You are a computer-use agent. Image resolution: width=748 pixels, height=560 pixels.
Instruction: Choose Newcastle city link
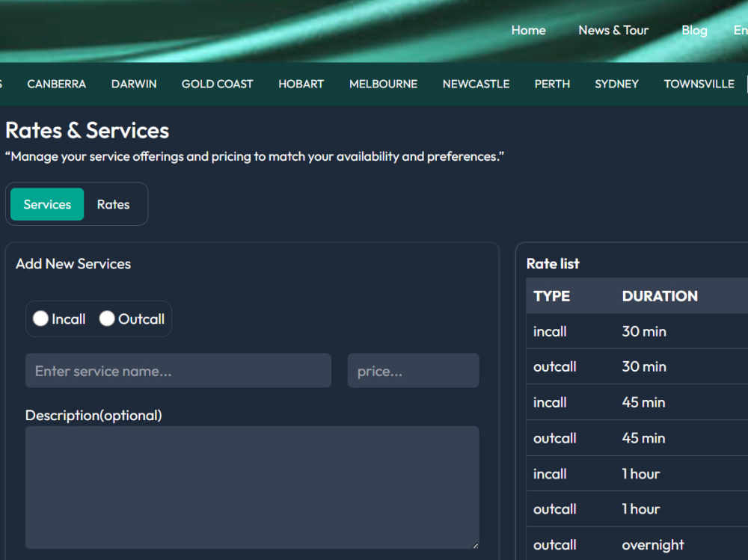tap(476, 84)
